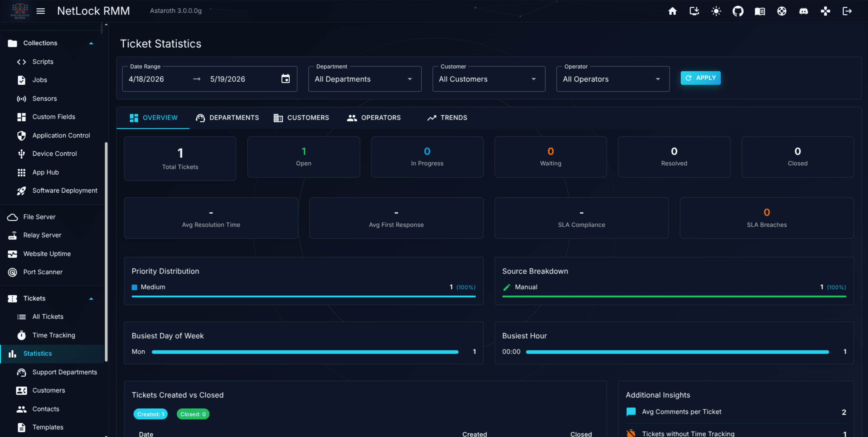The height and width of the screenshot is (437, 868).
Task: Click the APPLY button
Action: click(700, 78)
